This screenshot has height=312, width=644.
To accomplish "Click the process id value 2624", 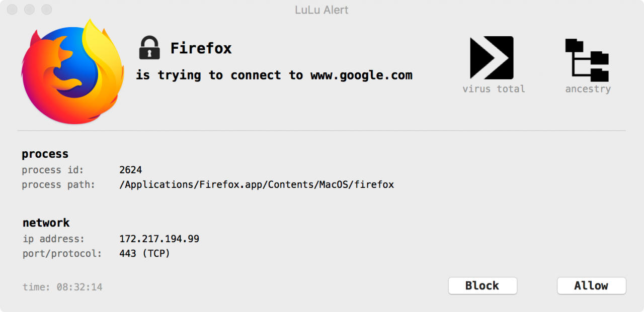I will point(130,170).
